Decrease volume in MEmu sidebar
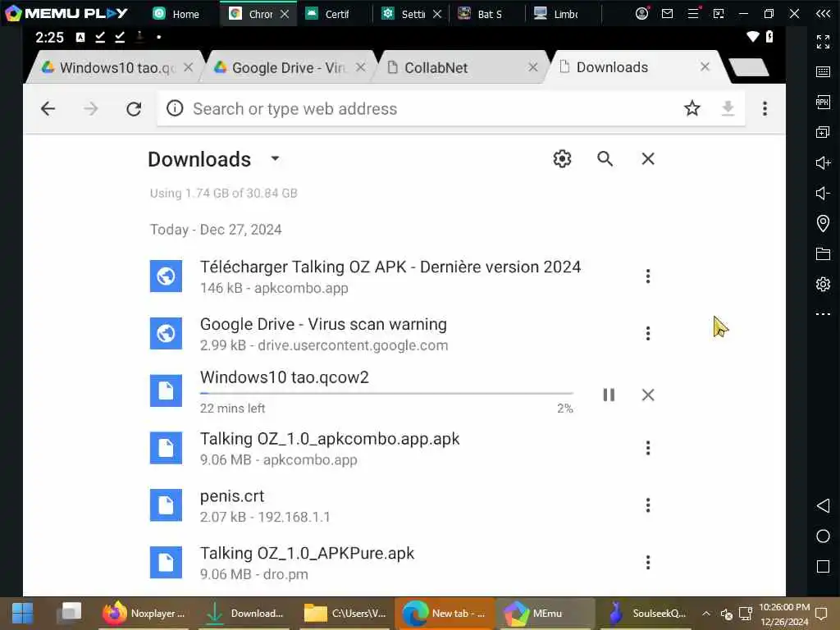 coord(823,193)
